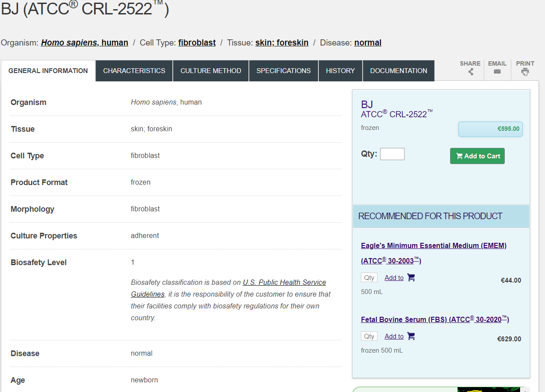Select the Culture Properties value adherent
545x392 pixels.
(145, 235)
